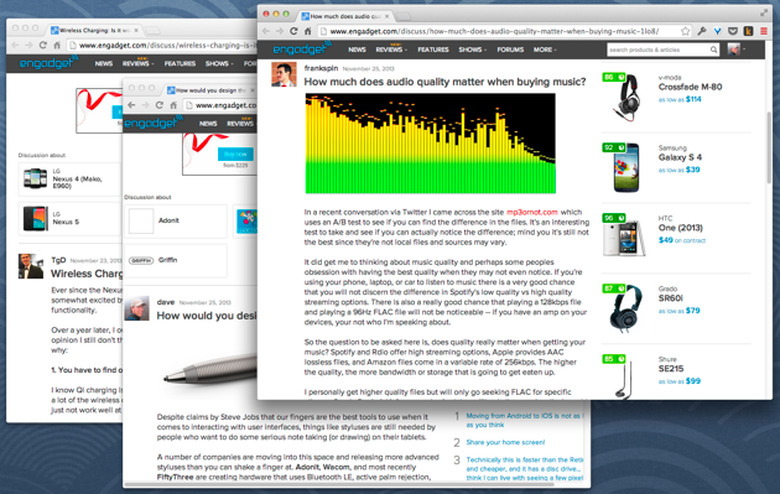Open Forums in the Engadget navigation bar
This screenshot has height=494, width=780.
coord(511,49)
